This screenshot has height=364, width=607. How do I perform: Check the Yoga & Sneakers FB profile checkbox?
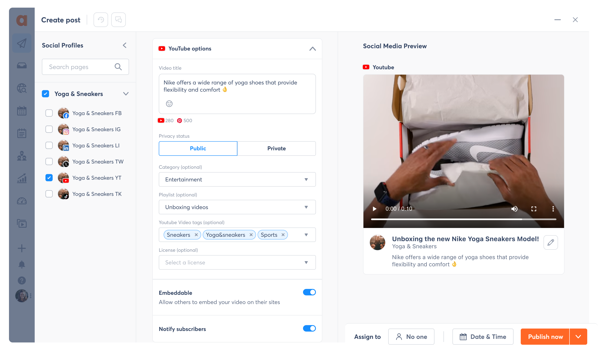pos(49,113)
